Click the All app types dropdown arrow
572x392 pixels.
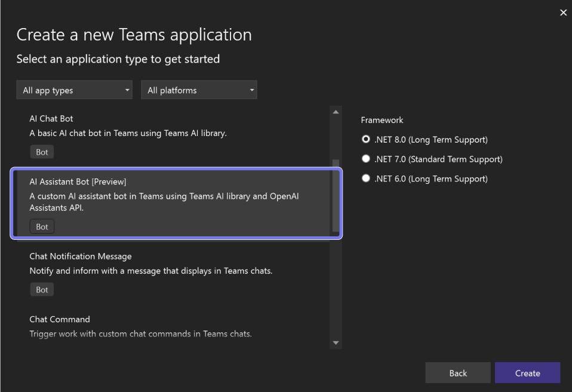[127, 91]
